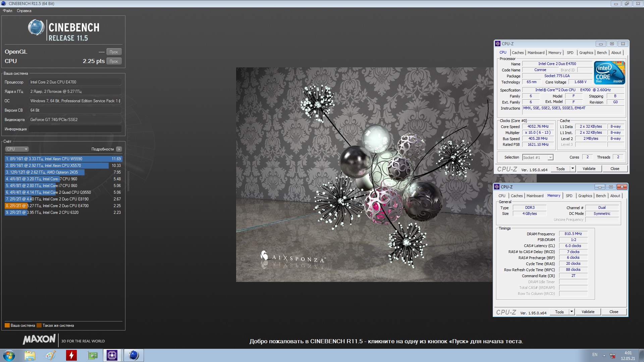This screenshot has height=362, width=644.
Task: Open Windows Explorer from the taskbar
Action: click(x=30, y=355)
